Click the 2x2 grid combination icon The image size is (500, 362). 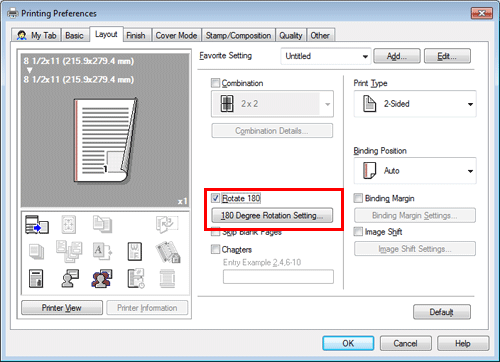pos(227,104)
